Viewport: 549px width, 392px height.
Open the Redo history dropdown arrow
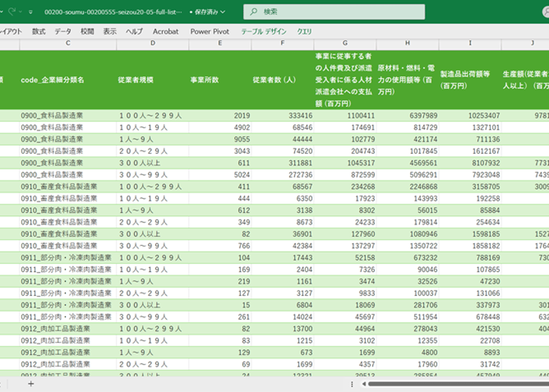pos(20,12)
